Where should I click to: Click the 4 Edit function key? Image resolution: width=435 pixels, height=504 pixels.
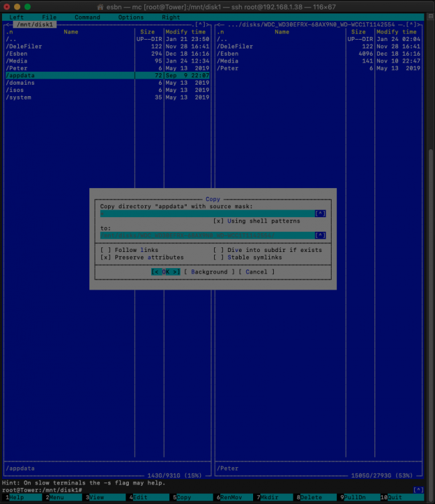point(149,497)
